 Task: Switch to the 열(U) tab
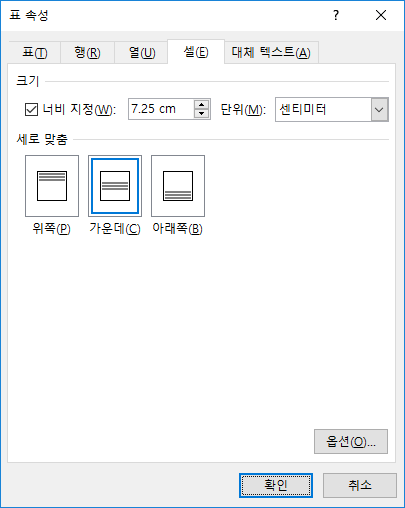point(142,53)
